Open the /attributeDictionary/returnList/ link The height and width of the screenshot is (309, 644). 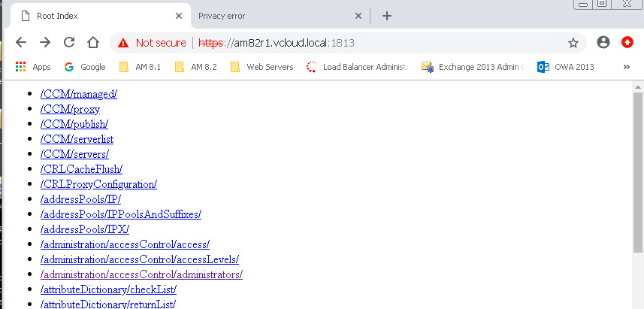click(108, 304)
